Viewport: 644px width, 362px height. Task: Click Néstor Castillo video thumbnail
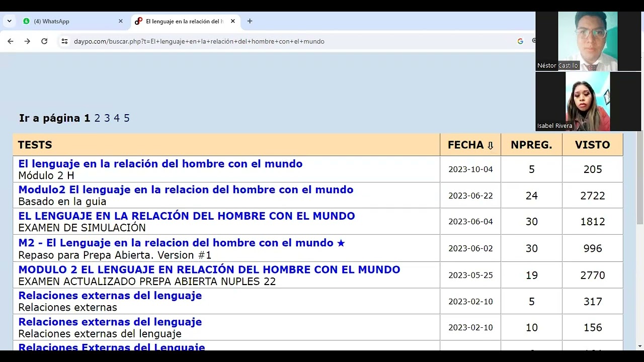[x=588, y=41]
